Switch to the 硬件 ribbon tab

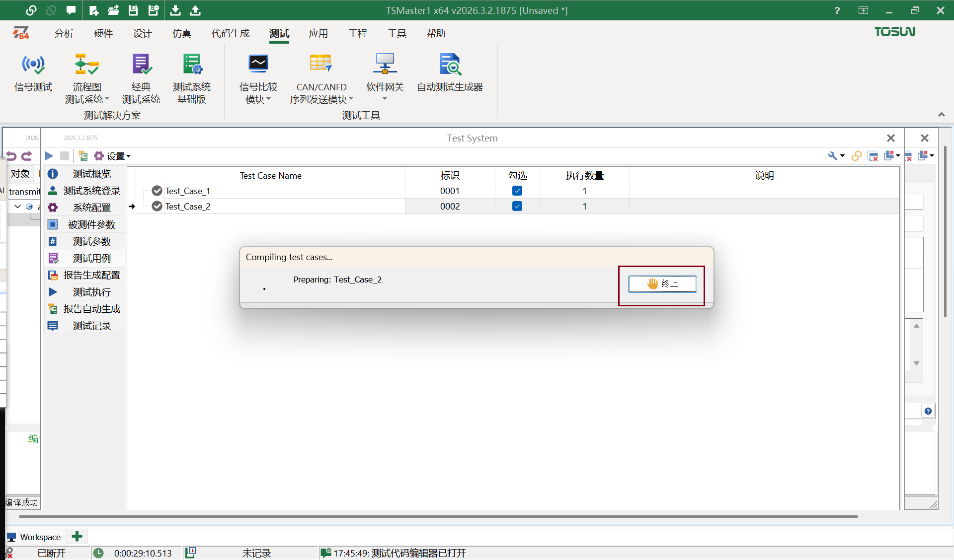(103, 33)
